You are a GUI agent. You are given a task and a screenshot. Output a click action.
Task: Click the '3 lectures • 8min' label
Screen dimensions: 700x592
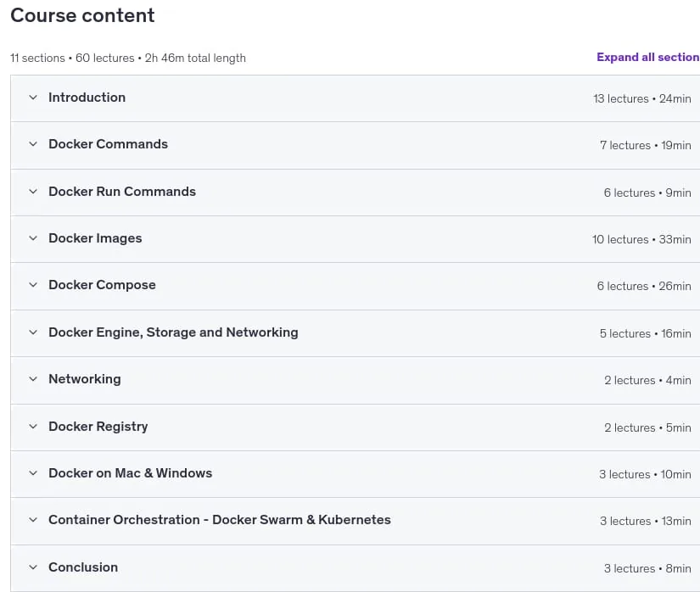(x=647, y=568)
